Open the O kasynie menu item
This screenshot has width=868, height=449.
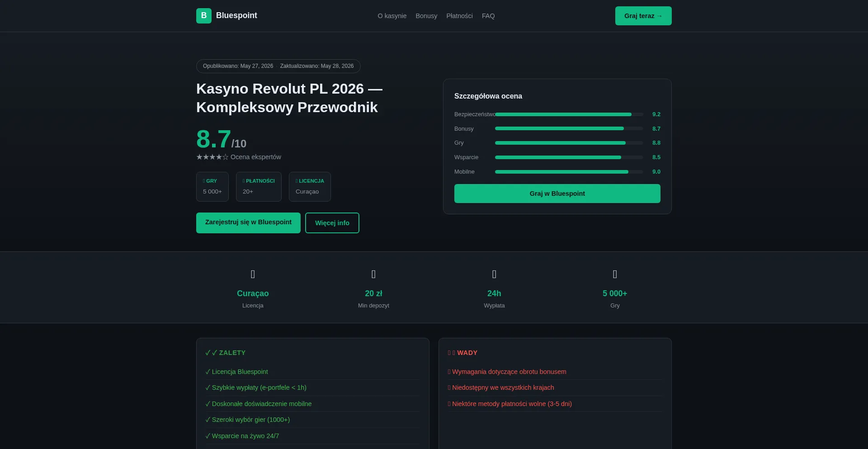(x=392, y=16)
